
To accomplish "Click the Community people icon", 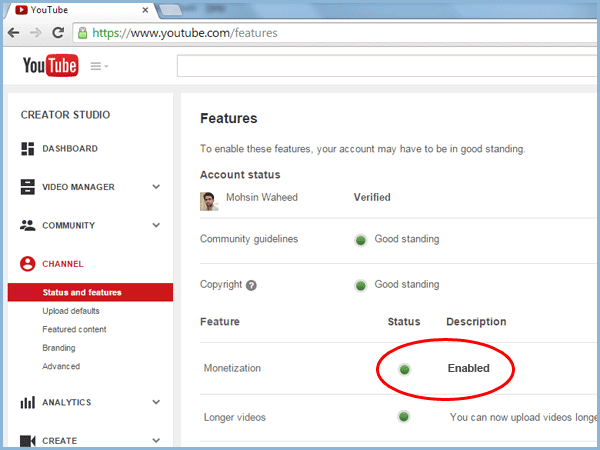I will (28, 226).
